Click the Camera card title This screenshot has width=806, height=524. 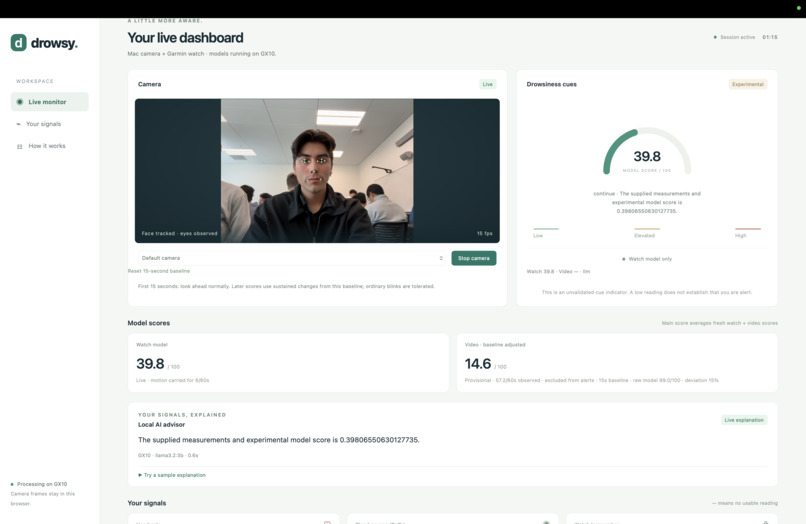[x=150, y=84]
